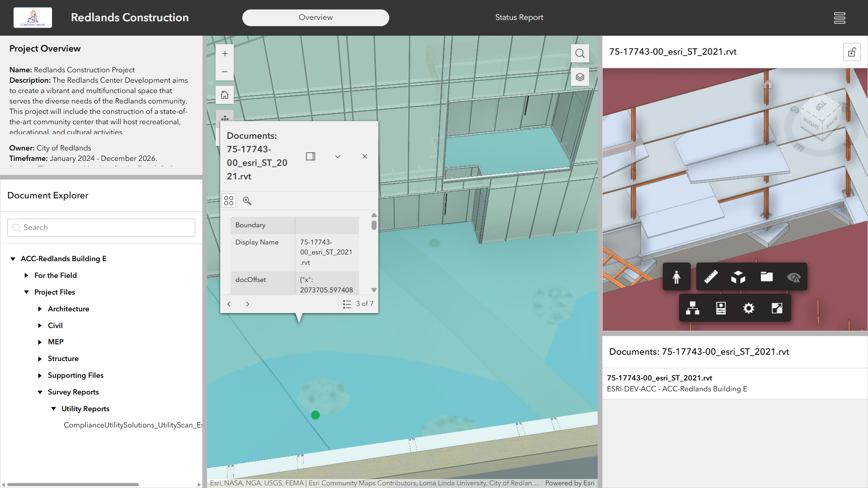Viewport: 868px width, 488px height.
Task: Click the home icon to reset map extent
Action: tap(225, 94)
